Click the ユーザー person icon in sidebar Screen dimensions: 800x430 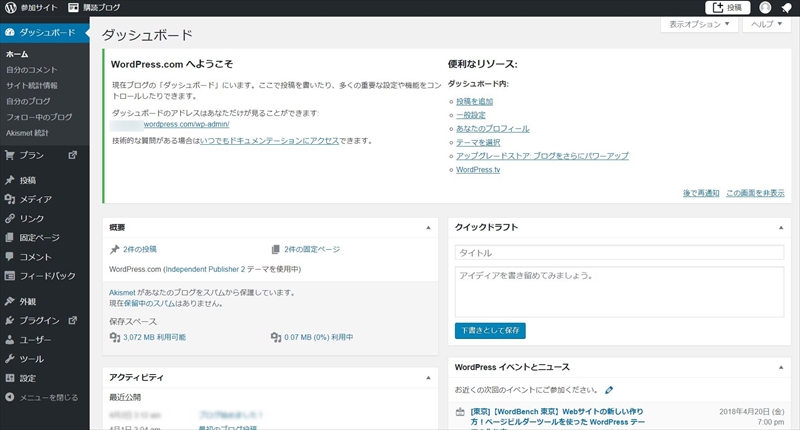(x=9, y=340)
